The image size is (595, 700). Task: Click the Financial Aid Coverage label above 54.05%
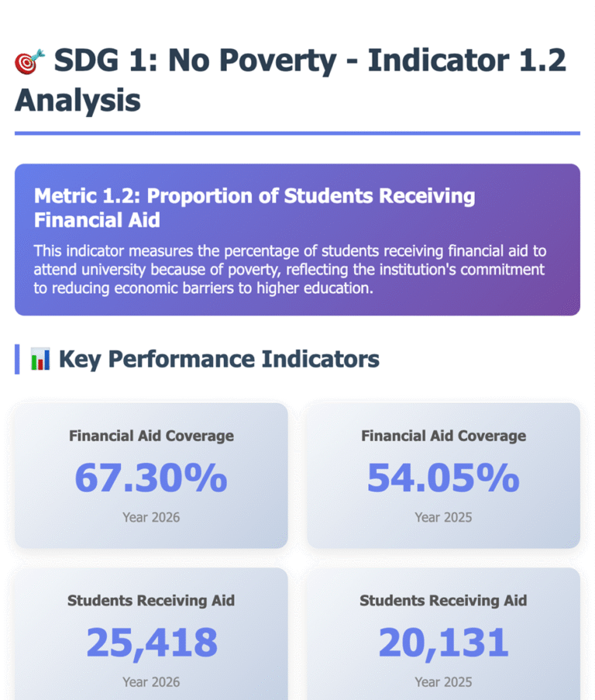click(x=443, y=436)
